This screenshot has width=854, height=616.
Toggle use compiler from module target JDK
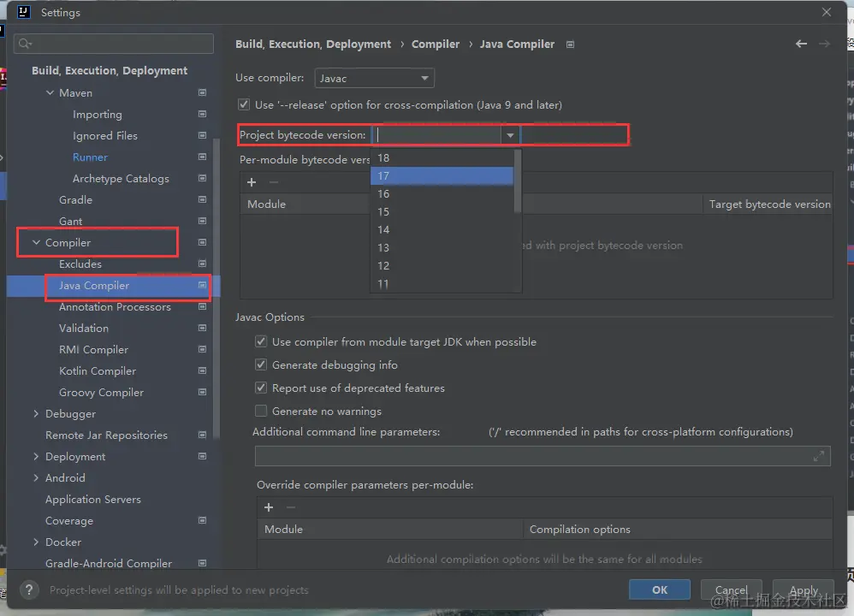(x=261, y=341)
